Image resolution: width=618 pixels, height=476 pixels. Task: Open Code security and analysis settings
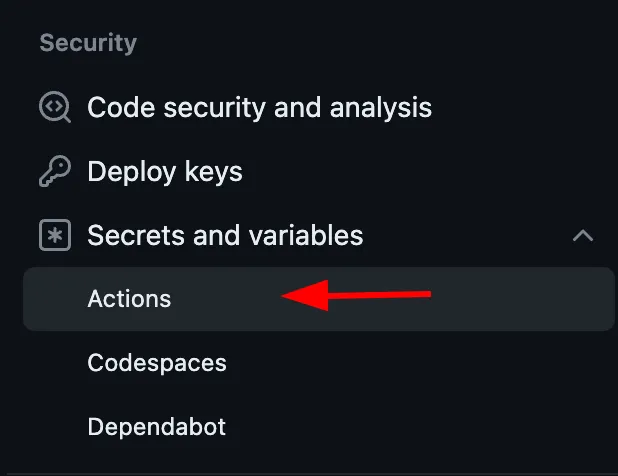coord(259,107)
